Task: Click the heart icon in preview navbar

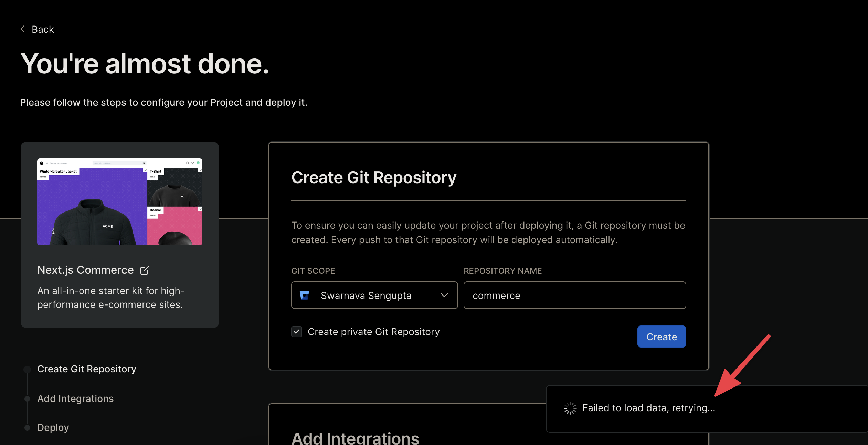Action: click(192, 163)
